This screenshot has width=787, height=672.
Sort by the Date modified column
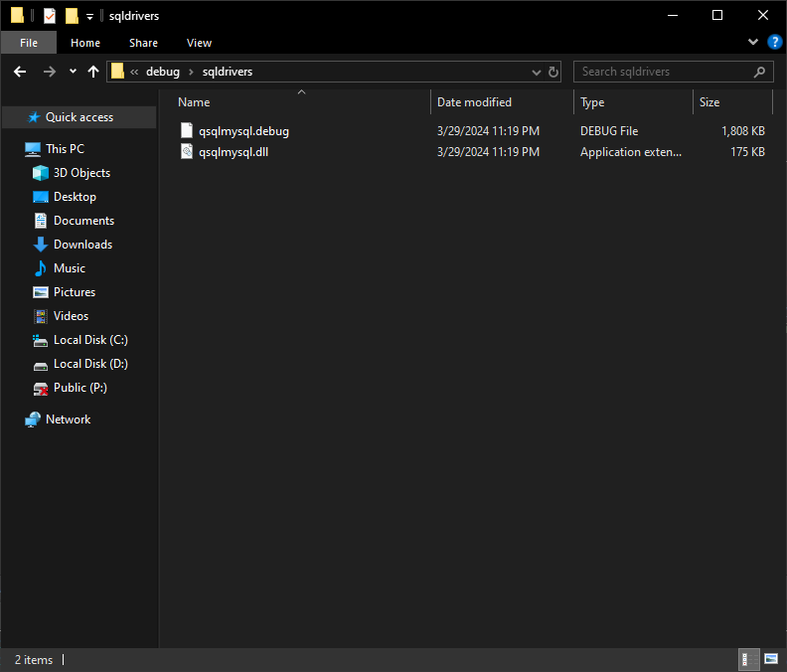pyautogui.click(x=474, y=102)
